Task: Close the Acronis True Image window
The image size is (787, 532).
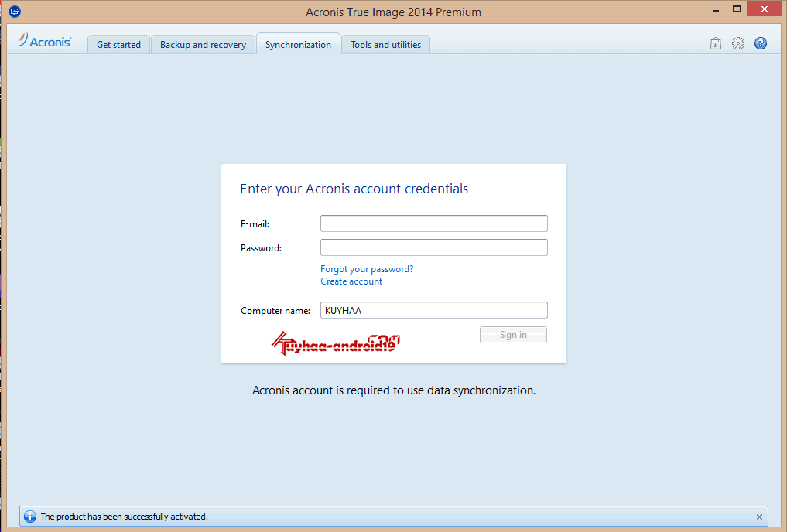Action: 765,9
